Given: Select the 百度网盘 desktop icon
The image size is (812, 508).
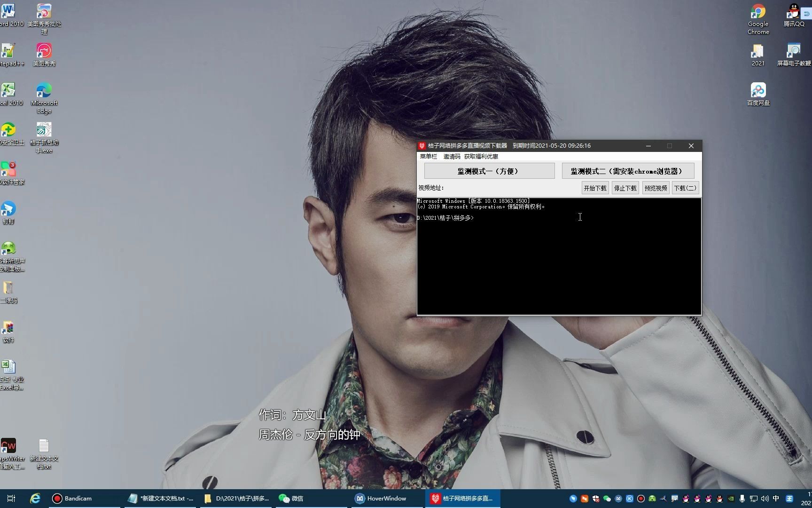Looking at the screenshot, I should (758, 94).
